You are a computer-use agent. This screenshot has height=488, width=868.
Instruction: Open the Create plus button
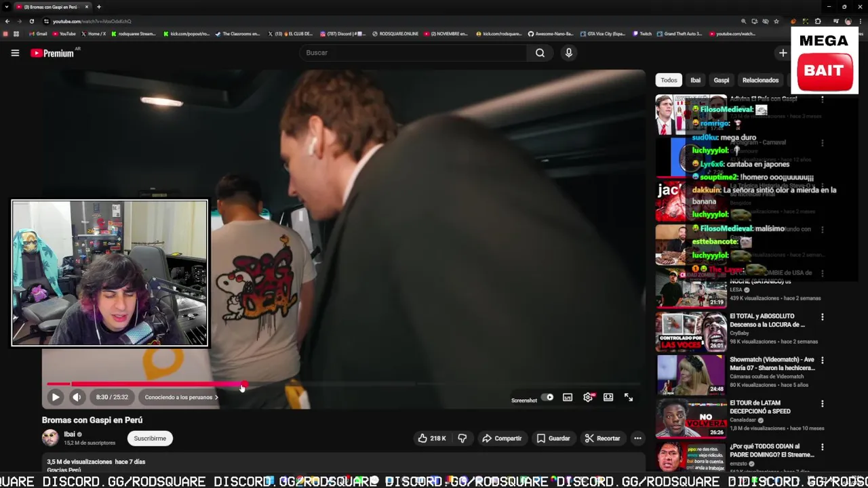[x=783, y=53]
